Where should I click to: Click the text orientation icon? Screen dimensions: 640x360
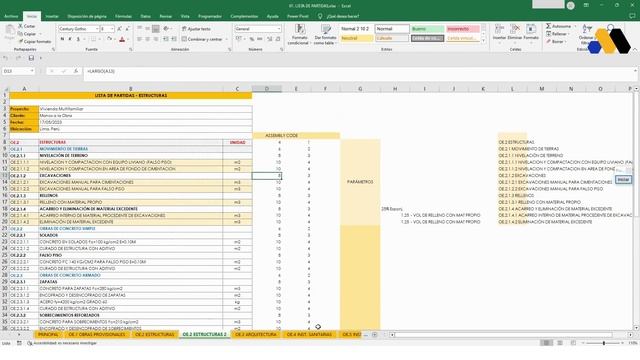click(166, 29)
